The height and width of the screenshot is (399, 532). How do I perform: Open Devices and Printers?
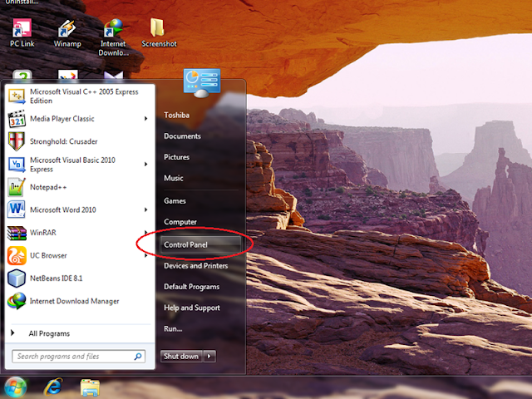pos(196,266)
